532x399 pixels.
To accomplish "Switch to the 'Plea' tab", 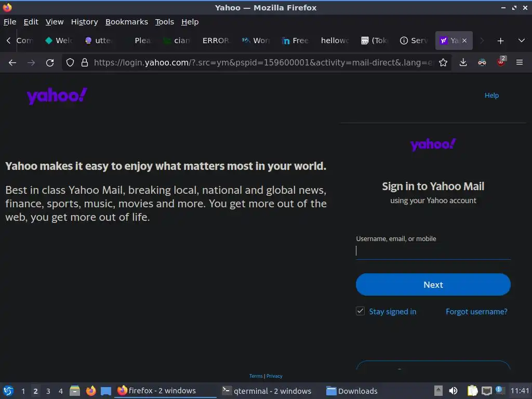I will point(139,41).
